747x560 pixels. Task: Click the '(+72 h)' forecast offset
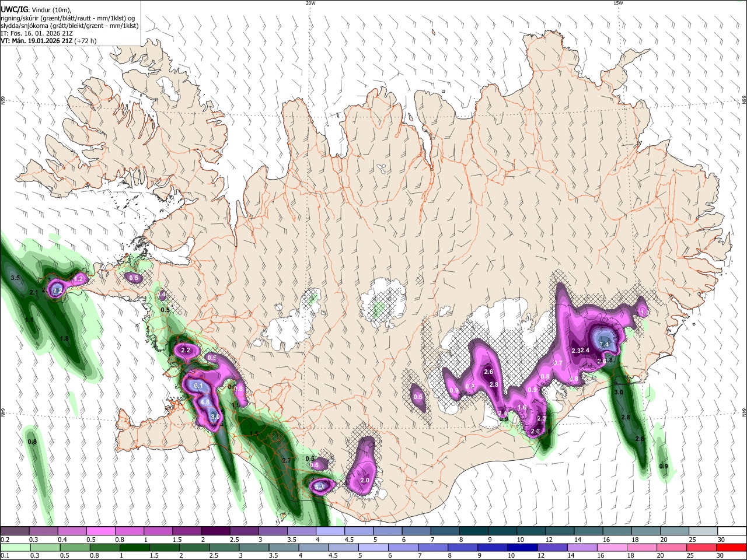[85, 41]
